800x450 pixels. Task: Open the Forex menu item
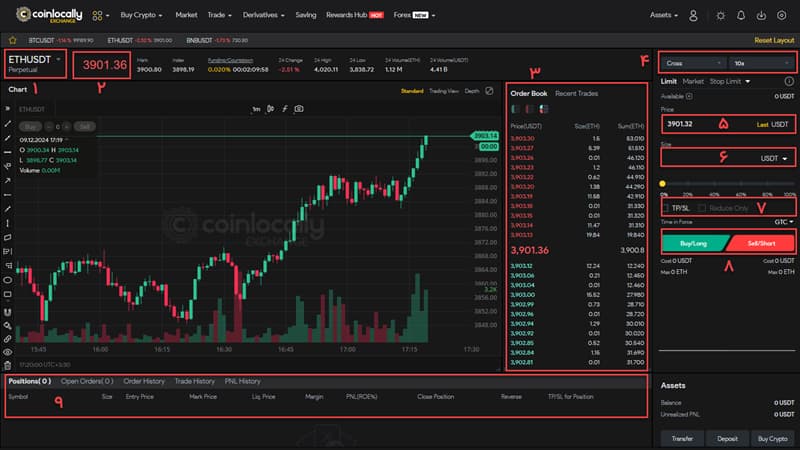(x=414, y=15)
